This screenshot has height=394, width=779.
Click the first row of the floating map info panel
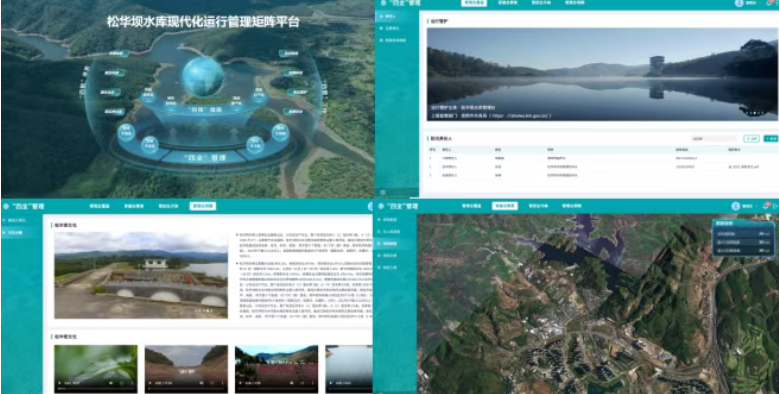pyautogui.click(x=743, y=235)
